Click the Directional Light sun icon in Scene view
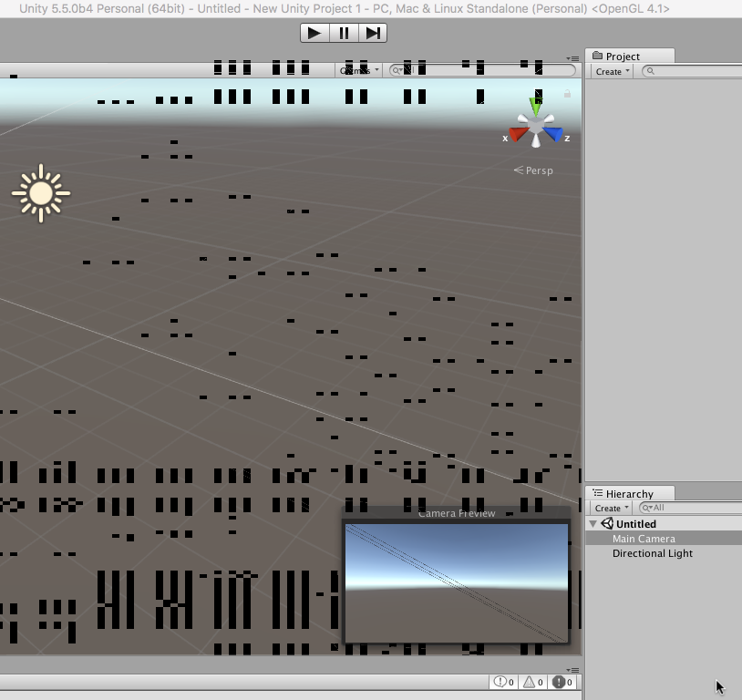The image size is (742, 700). [40, 192]
